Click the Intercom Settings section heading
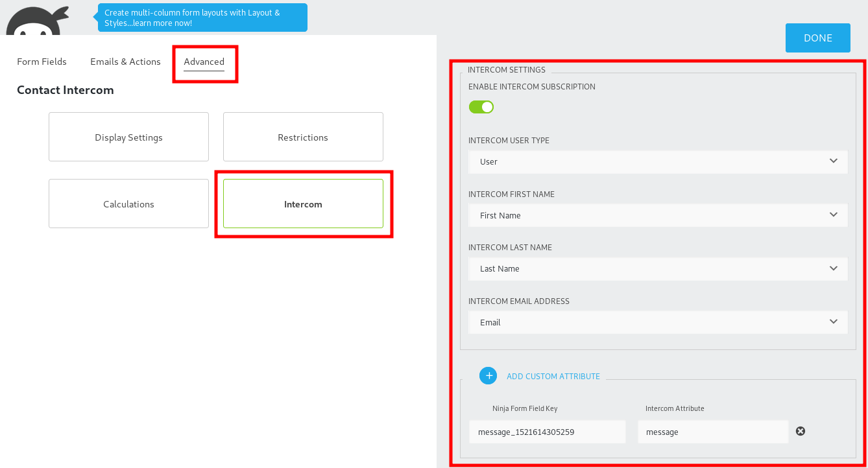The image size is (868, 468). point(507,69)
